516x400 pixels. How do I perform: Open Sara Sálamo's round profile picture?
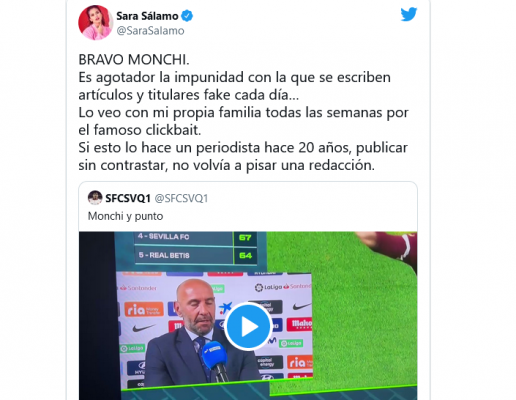[96, 23]
